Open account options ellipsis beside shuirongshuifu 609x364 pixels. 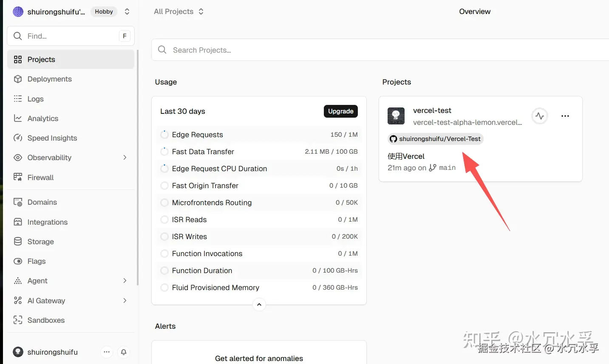[107, 352]
